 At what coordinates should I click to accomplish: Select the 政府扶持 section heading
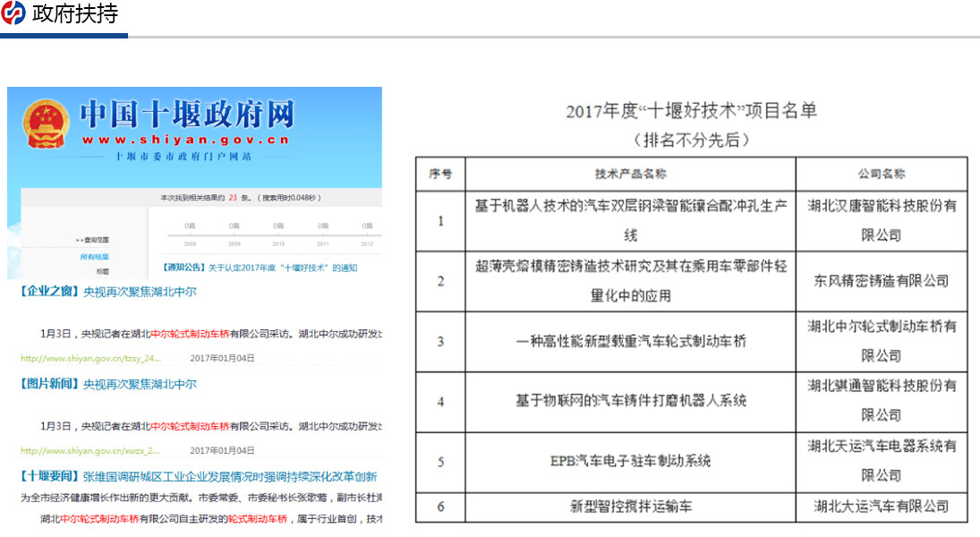point(75,13)
